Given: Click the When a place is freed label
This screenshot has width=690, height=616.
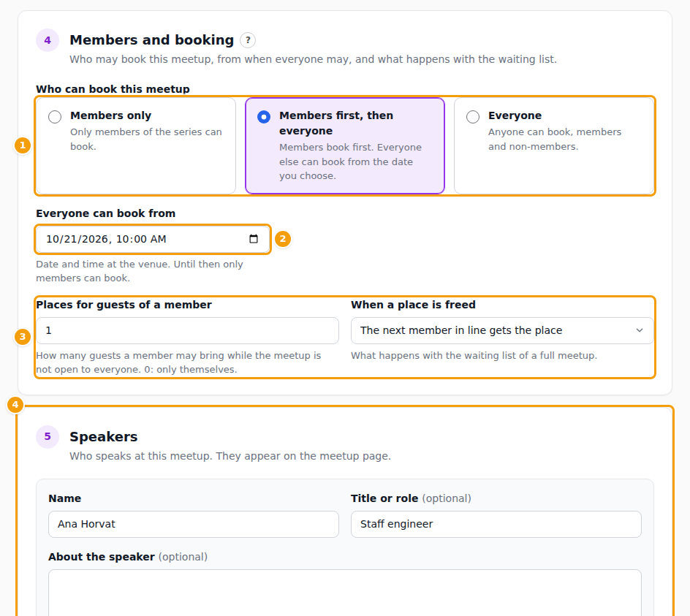Looking at the screenshot, I should [413, 305].
